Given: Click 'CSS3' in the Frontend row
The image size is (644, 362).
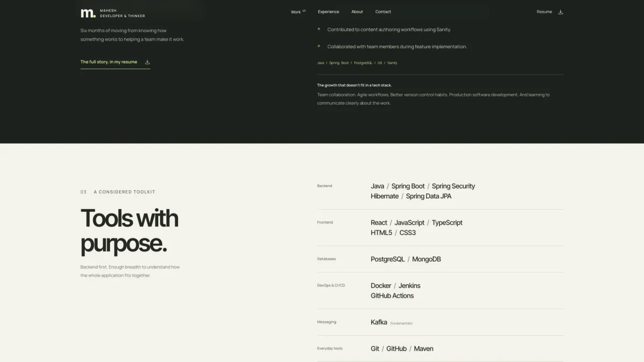Looking at the screenshot, I should coord(408,233).
